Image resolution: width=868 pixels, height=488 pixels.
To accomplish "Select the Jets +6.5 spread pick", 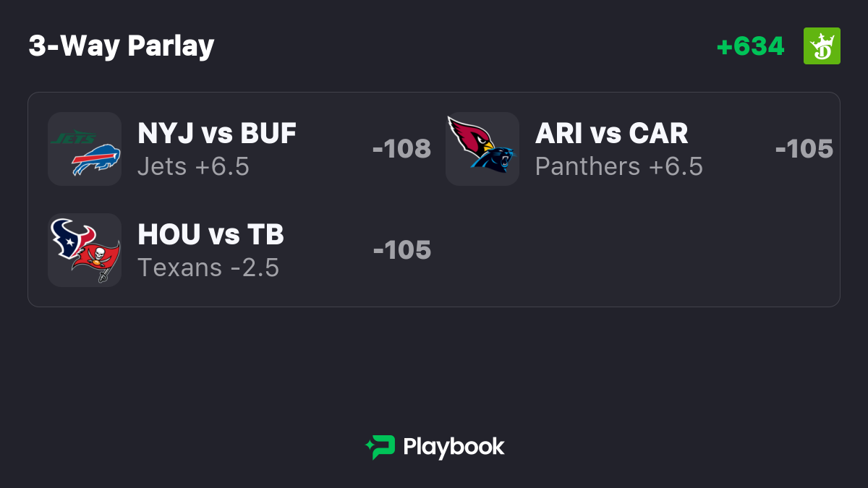I will point(194,167).
